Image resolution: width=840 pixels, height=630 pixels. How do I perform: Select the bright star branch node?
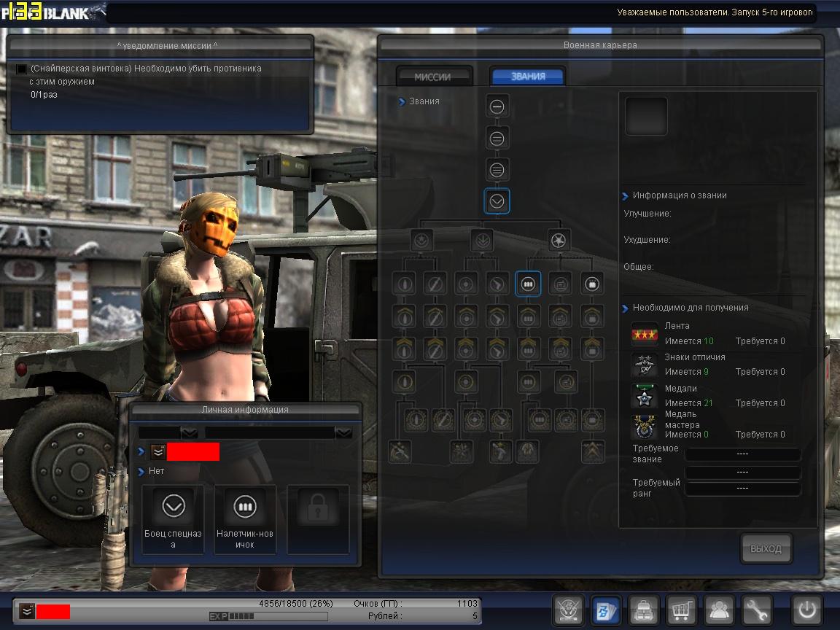point(559,241)
